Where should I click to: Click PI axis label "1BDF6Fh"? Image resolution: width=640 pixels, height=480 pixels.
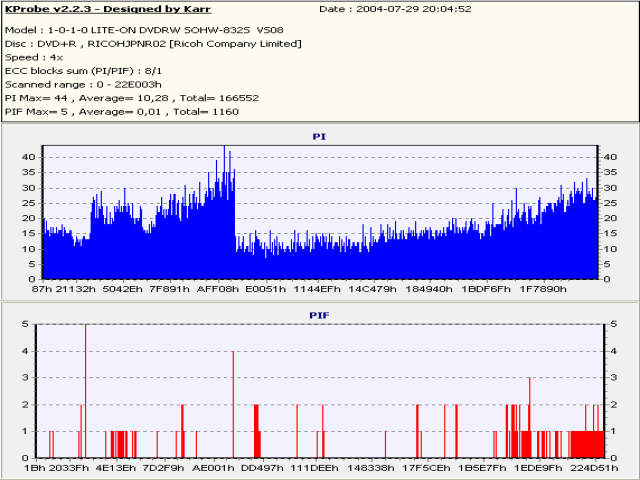486,289
